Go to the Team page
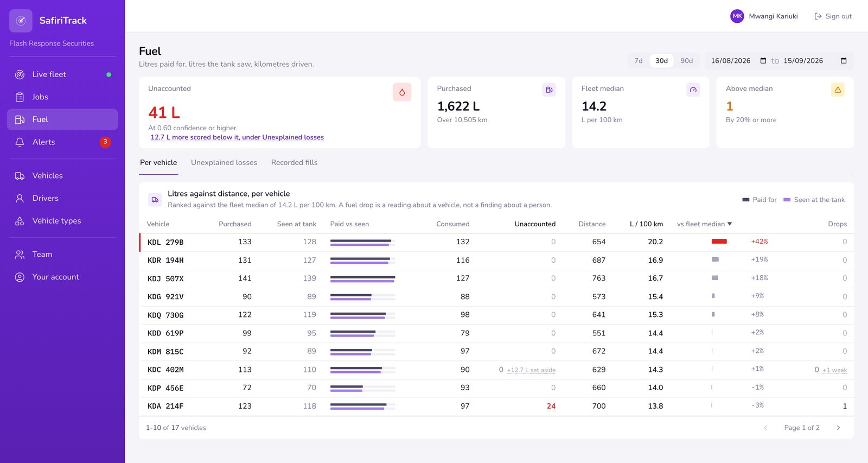Viewport: 868px width, 463px height. pyautogui.click(x=62, y=255)
